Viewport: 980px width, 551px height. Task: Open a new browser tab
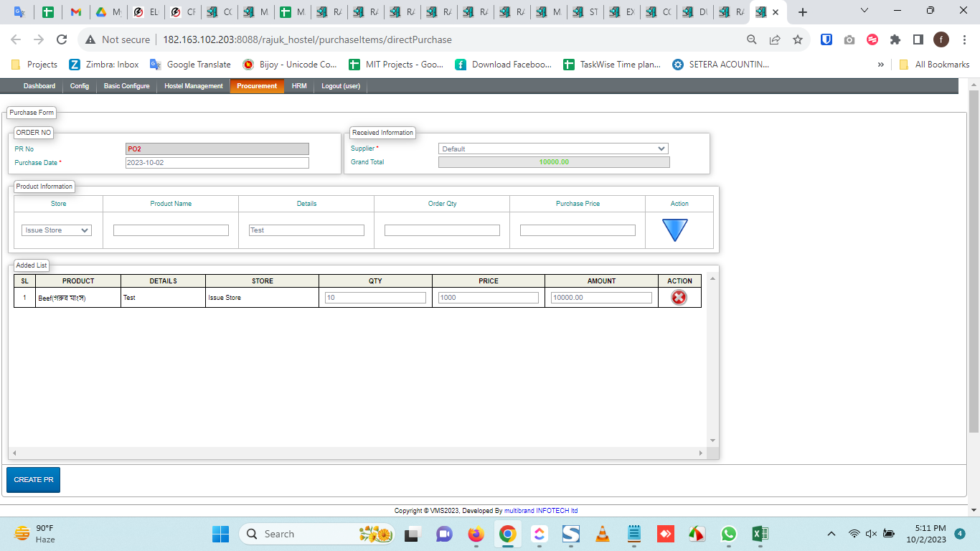coord(803,12)
